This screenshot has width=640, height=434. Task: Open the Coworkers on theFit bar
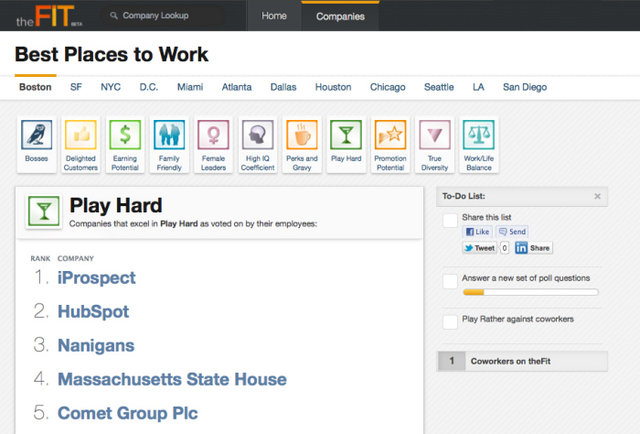(x=522, y=361)
